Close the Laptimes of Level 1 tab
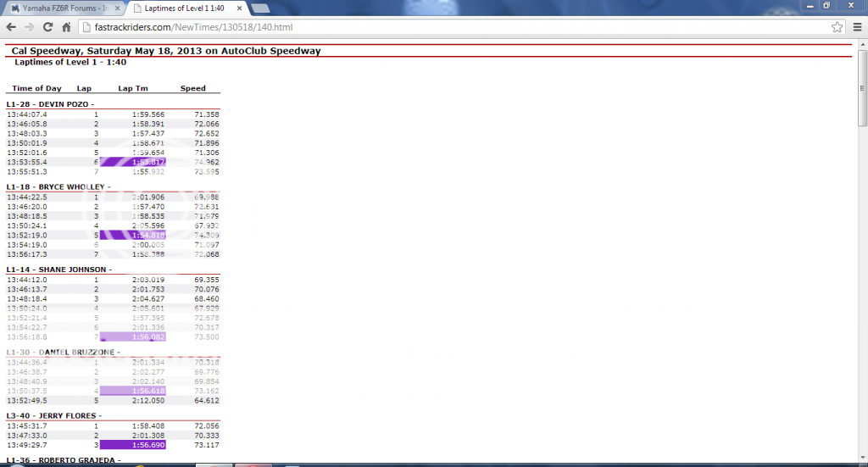The image size is (868, 467). [240, 8]
